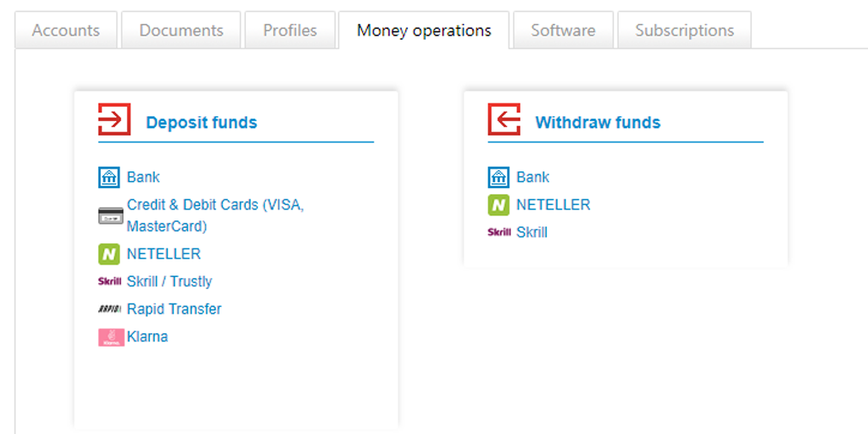
Task: Click the green NETELLER icon in Withdraw funds
Action: point(498,205)
